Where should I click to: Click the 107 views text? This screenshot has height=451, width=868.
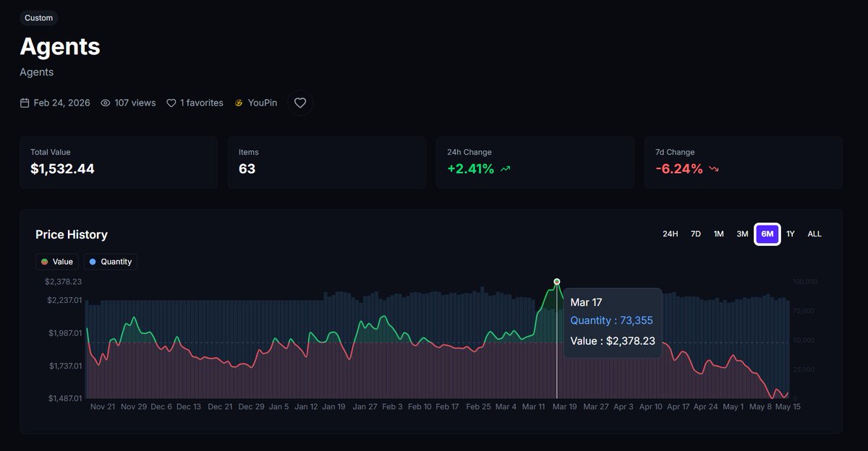coord(135,103)
